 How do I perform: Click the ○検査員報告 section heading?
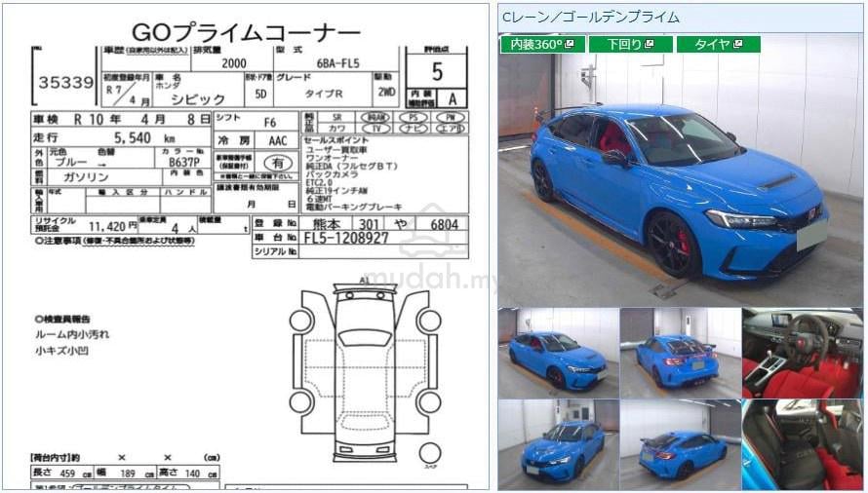point(62,320)
